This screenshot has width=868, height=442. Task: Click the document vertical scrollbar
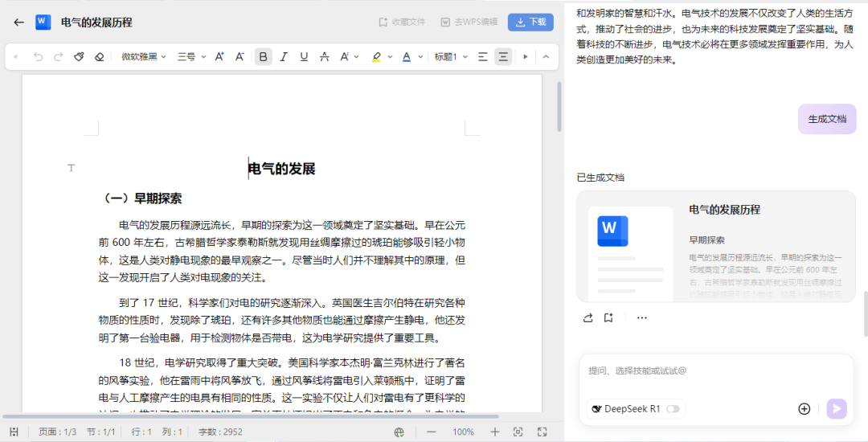559,107
